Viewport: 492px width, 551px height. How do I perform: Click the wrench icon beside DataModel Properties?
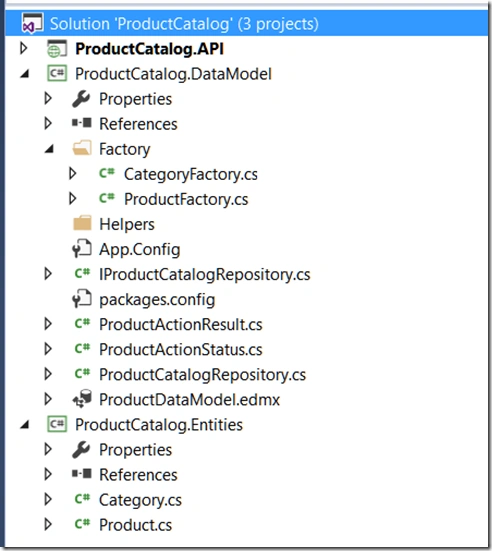click(81, 99)
